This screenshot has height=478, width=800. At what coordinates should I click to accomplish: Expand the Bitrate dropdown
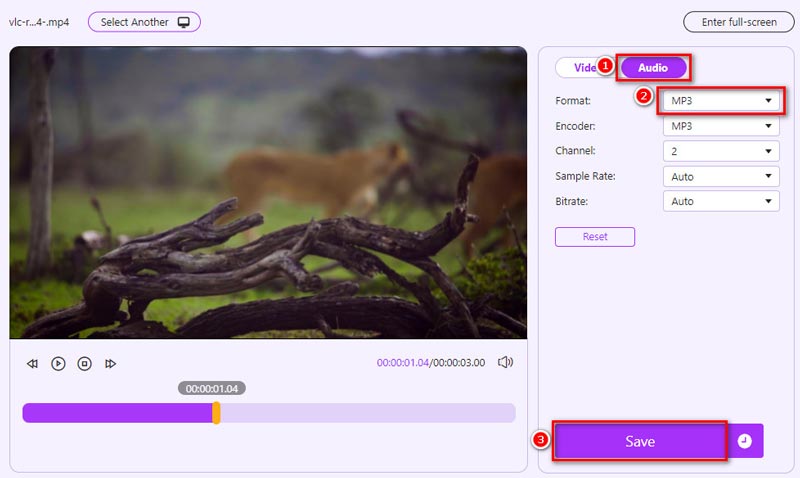point(721,201)
